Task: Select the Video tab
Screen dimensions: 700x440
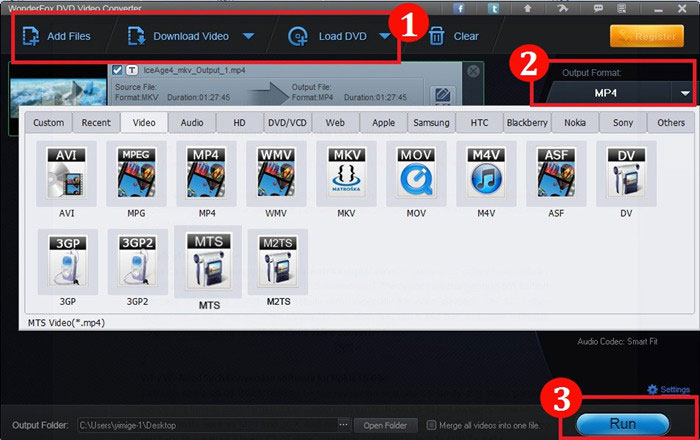Action: pos(144,123)
